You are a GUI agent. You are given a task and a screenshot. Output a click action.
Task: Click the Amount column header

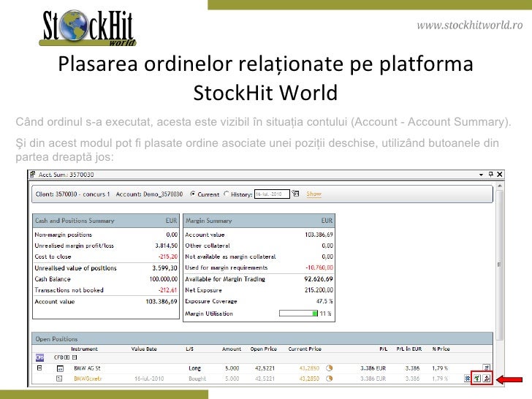232,349
